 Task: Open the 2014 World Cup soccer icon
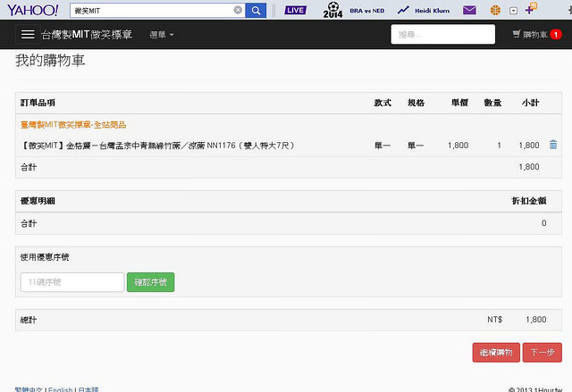(332, 10)
